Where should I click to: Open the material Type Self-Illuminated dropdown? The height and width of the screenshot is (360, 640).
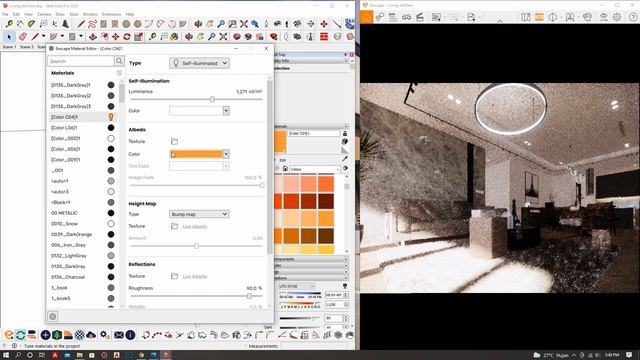(199, 63)
